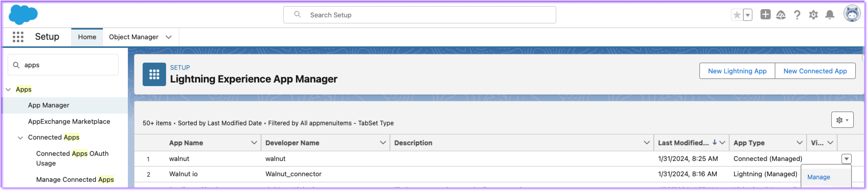Collapse the Connected Apps tree node

point(21,138)
